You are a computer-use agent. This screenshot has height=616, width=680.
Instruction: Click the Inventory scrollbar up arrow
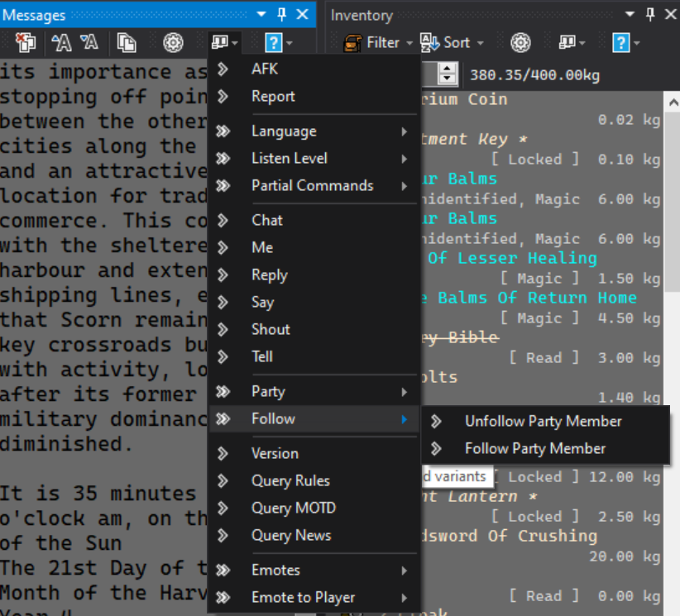(x=673, y=103)
